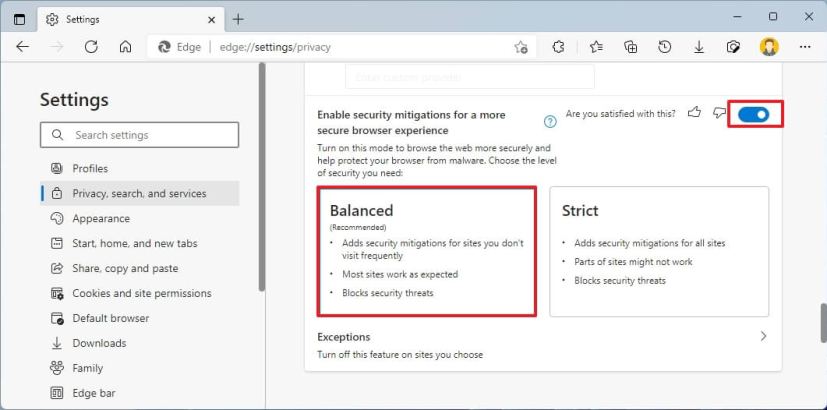Open the Collections icon
Image resolution: width=827 pixels, height=410 pixels.
[x=631, y=47]
